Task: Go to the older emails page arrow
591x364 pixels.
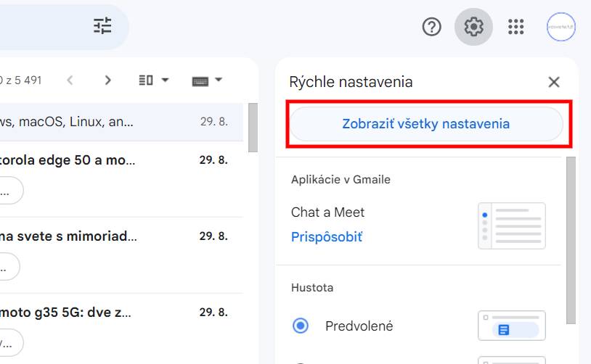Action: tap(107, 80)
